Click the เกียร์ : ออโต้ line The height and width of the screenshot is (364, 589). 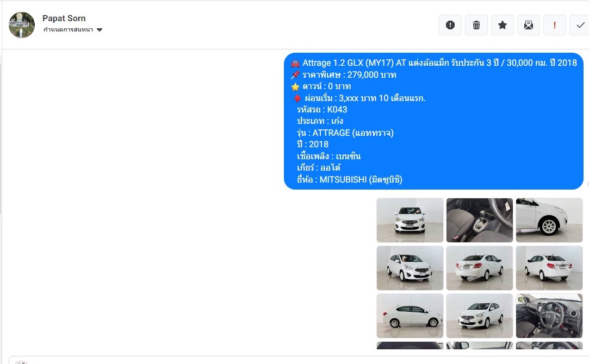tap(319, 167)
